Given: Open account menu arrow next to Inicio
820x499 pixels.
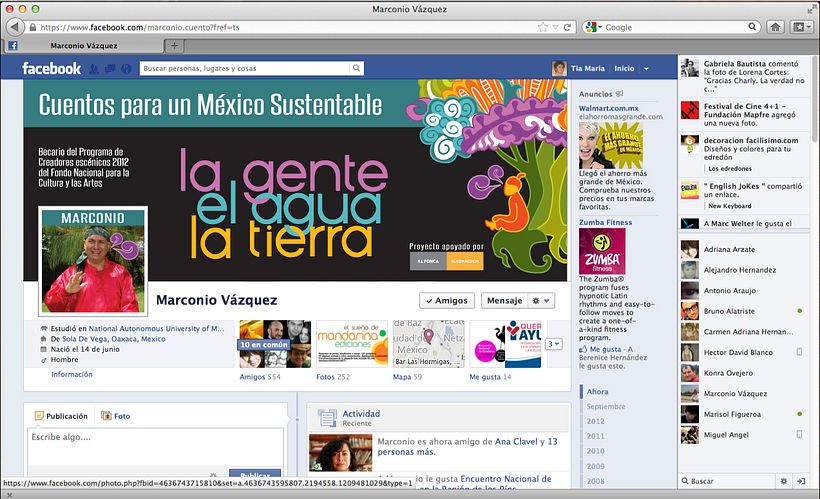Looking at the screenshot, I should tap(647, 69).
